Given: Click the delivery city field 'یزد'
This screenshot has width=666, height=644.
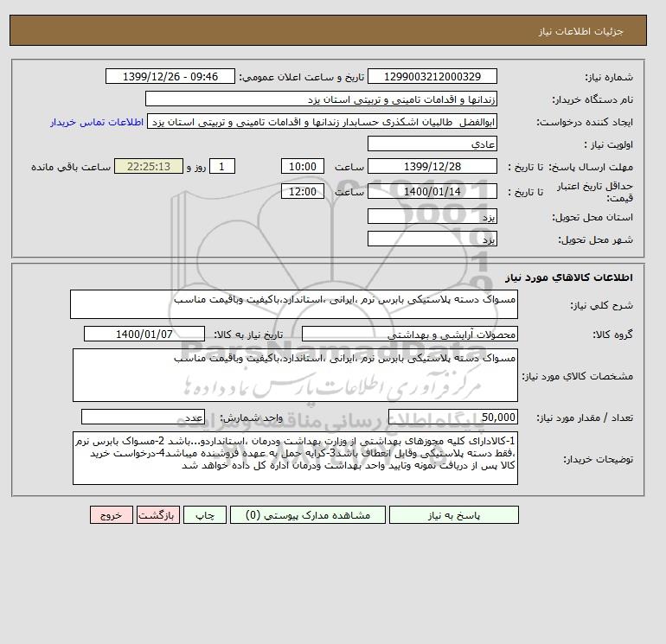Looking at the screenshot, I should click(432, 239).
